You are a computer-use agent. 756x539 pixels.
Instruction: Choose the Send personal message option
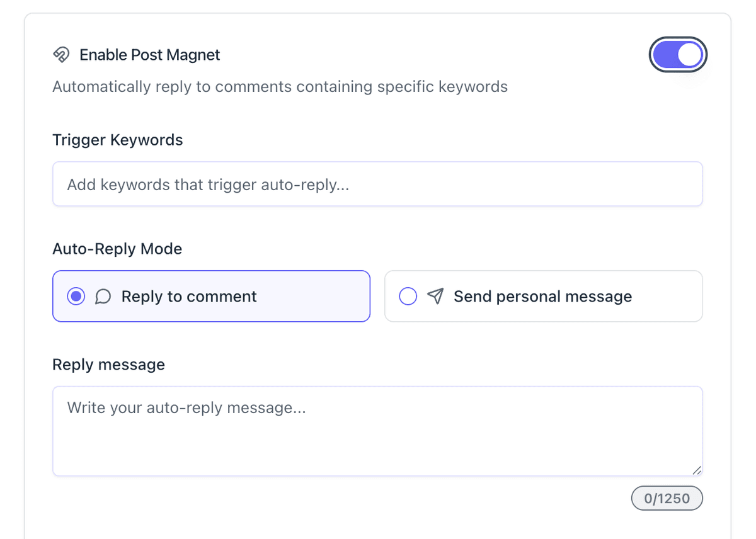click(408, 296)
